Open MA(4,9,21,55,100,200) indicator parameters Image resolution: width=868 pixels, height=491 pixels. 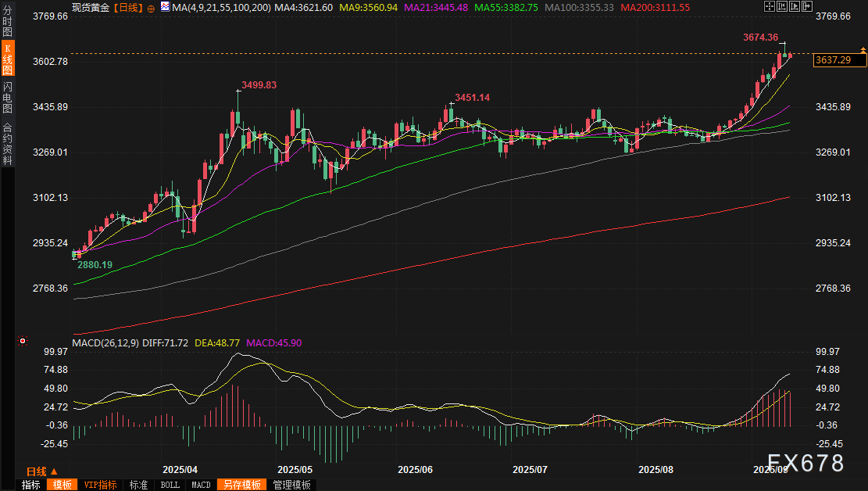coord(221,7)
